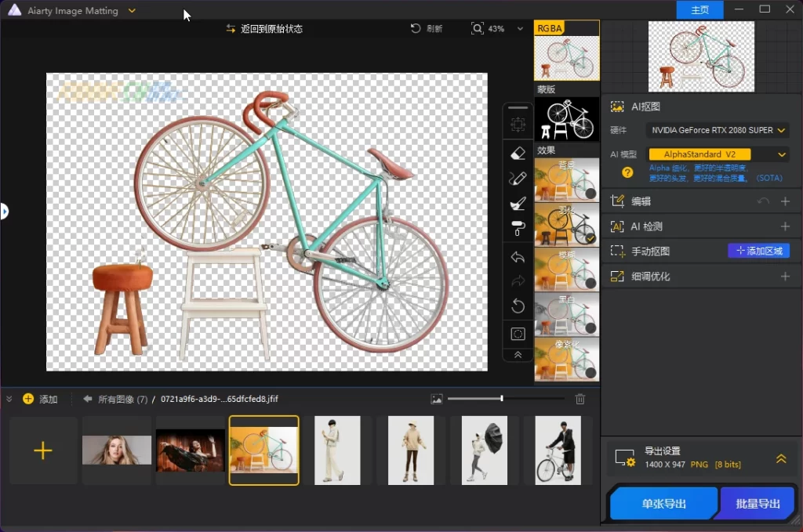
Task: Click the undo arrow in the toolbar
Action: pyautogui.click(x=518, y=256)
